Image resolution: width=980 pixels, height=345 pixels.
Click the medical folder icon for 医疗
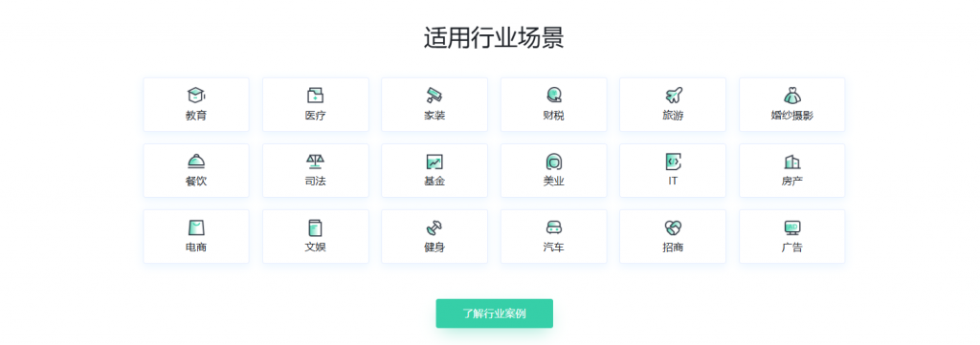tap(316, 96)
